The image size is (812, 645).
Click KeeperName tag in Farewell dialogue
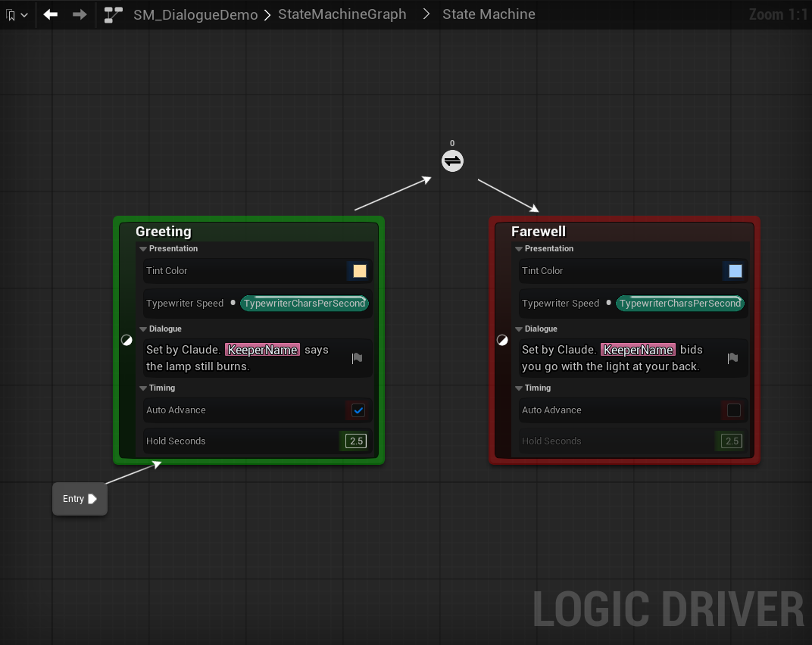pos(638,350)
